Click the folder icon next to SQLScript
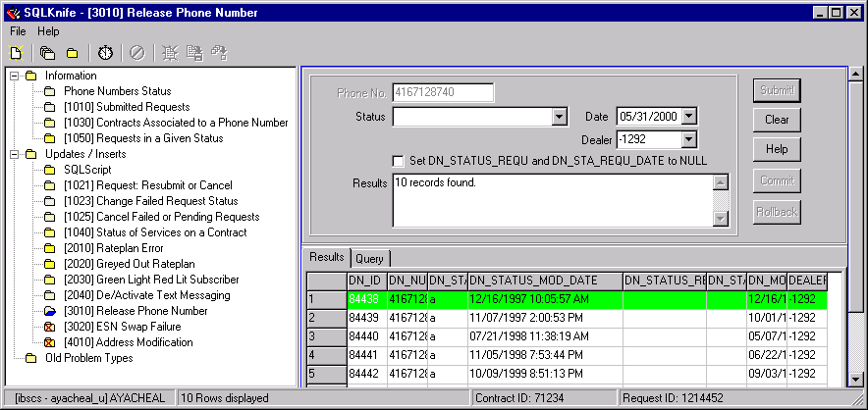This screenshot has height=410, width=868. 49,170
